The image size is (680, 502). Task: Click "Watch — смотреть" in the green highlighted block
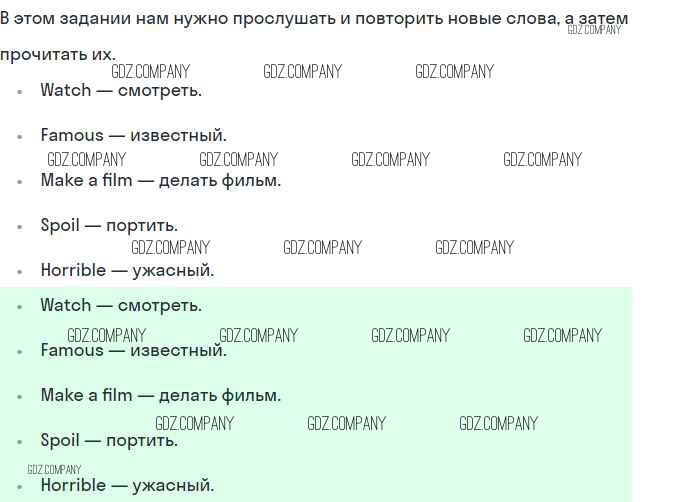pyautogui.click(x=121, y=305)
